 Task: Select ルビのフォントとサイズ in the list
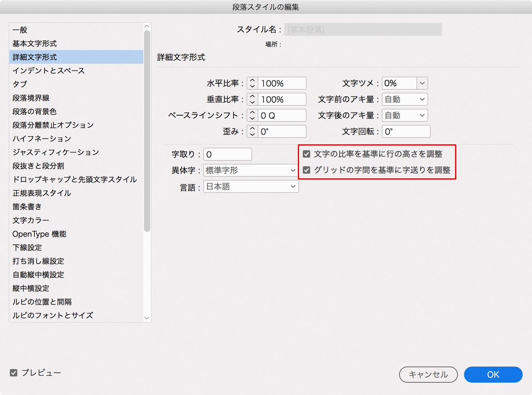[76, 315]
